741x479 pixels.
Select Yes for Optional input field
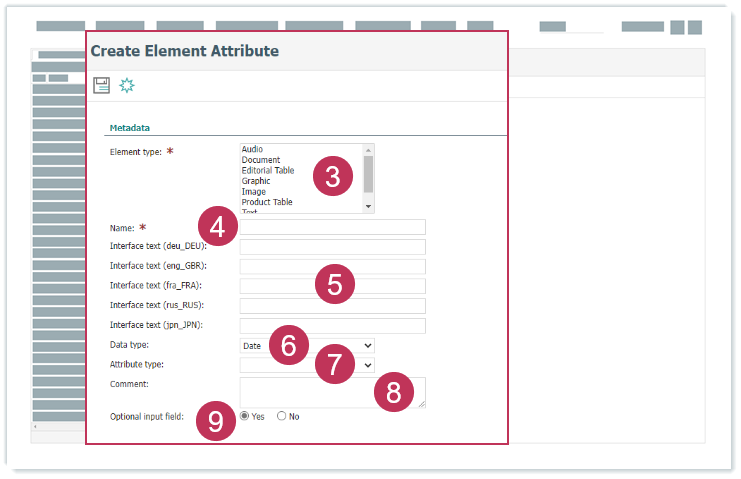245,416
